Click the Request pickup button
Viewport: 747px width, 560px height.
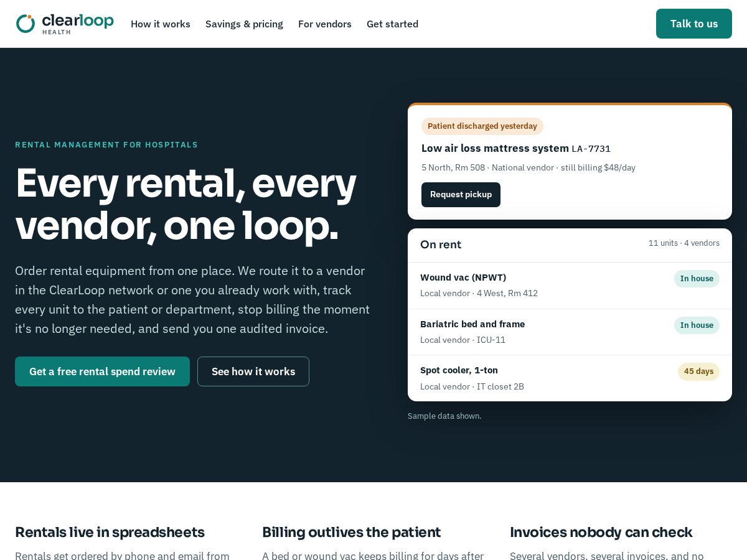(461, 195)
